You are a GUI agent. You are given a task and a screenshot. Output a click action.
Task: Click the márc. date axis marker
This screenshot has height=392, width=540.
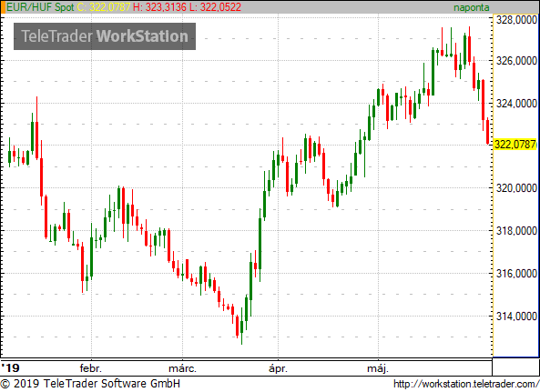pyautogui.click(x=182, y=368)
